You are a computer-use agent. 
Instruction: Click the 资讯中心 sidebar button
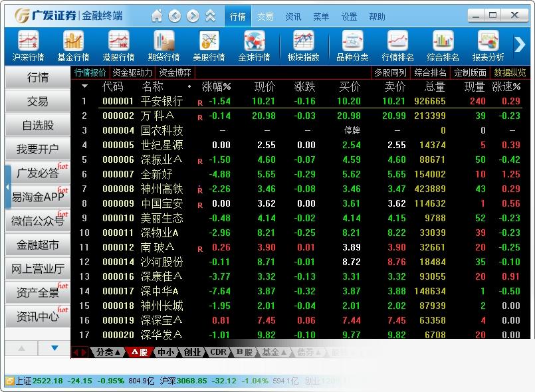coord(38,316)
